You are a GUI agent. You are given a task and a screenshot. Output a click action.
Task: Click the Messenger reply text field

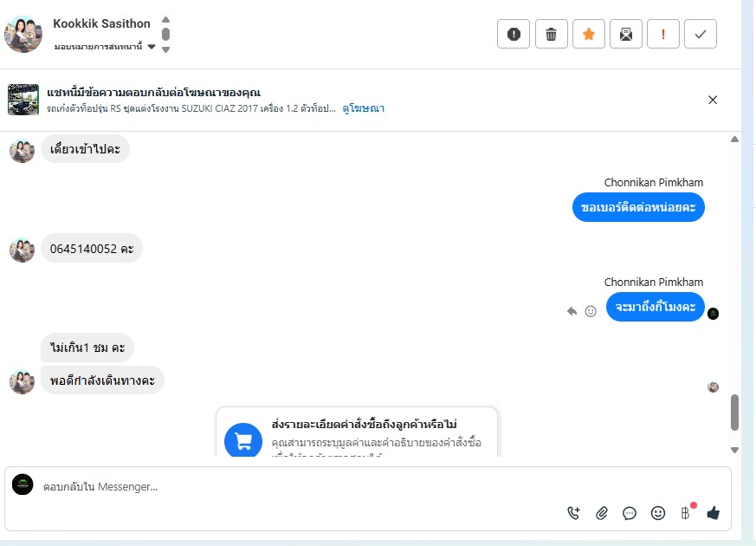[346, 487]
